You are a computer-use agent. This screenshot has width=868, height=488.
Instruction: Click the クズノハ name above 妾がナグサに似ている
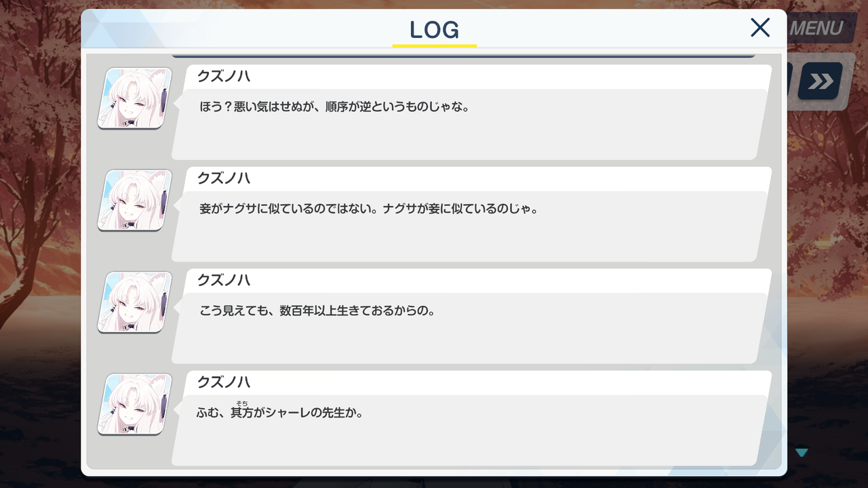coord(224,178)
